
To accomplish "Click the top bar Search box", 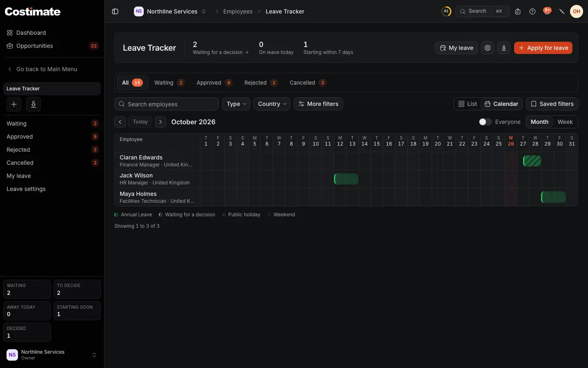I will coord(482,11).
